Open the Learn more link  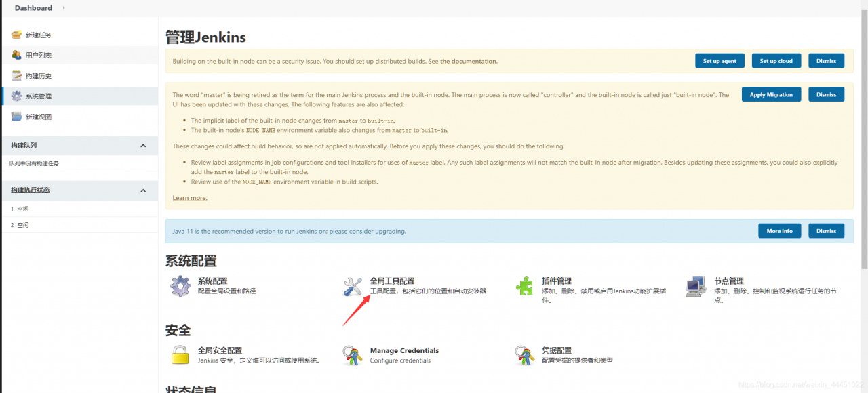(190, 198)
